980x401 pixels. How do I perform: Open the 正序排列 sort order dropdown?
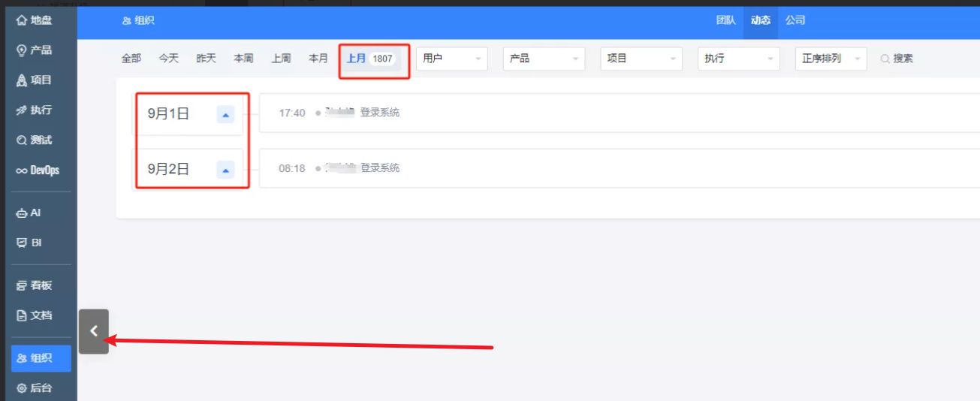tap(831, 59)
